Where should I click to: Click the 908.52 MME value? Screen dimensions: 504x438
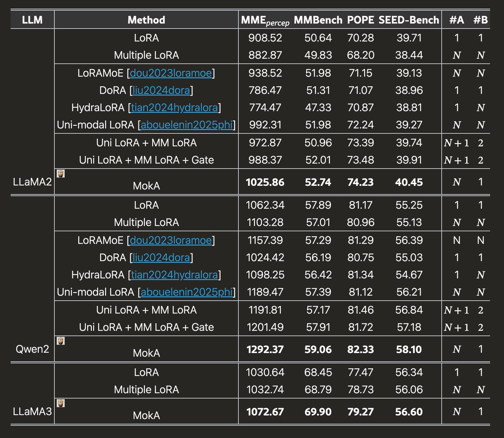pos(265,38)
